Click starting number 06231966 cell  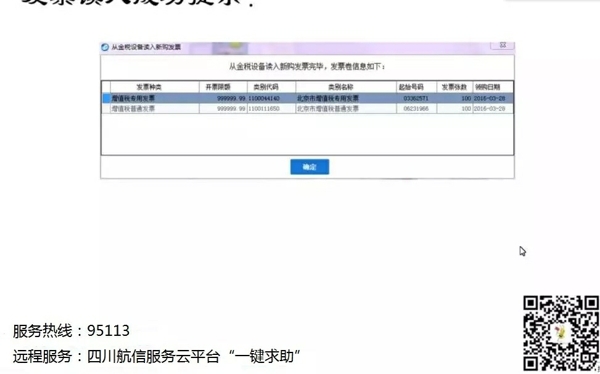[x=416, y=109]
